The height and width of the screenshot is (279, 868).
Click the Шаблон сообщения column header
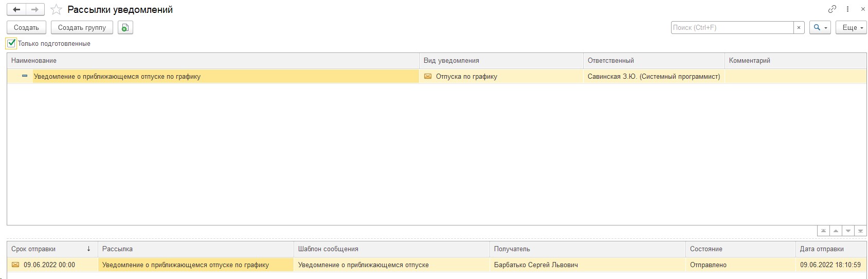392,249
